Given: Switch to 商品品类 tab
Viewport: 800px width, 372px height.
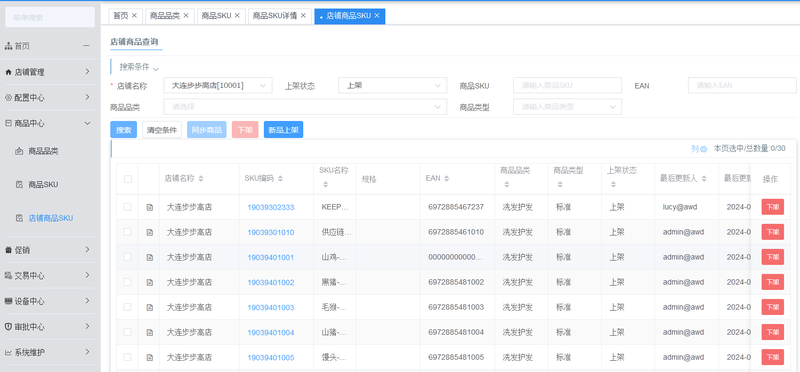Looking at the screenshot, I should (165, 16).
